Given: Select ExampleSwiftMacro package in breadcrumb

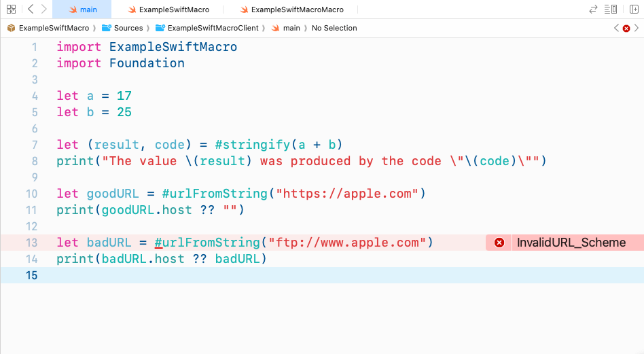Looking at the screenshot, I should (54, 28).
